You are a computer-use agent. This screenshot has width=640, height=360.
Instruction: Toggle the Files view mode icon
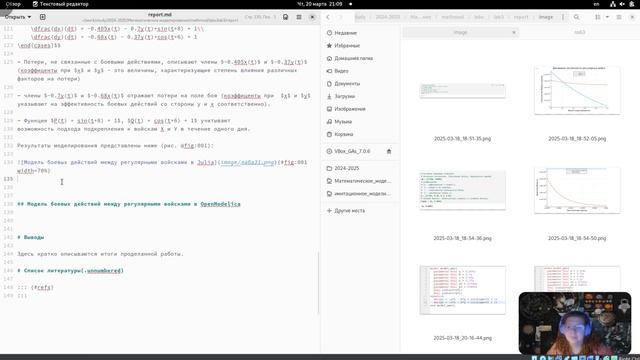[598, 17]
